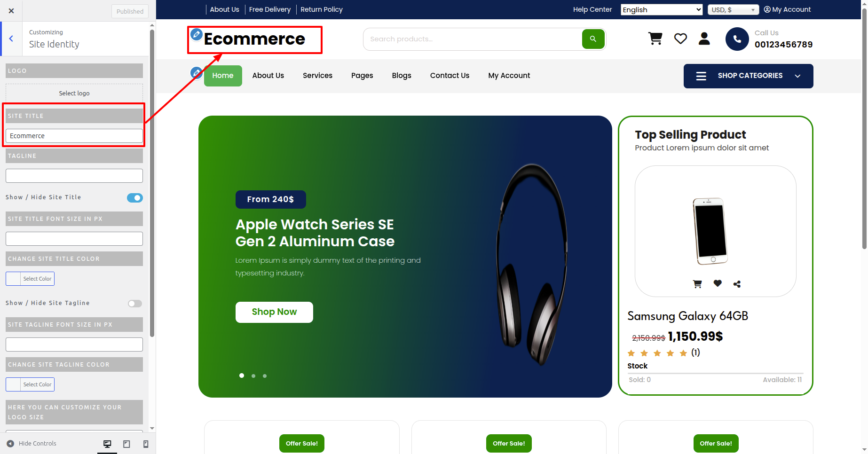Viewport: 868px width, 454px height.
Task: Toggle Show / Hide Site Title switch
Action: tap(135, 198)
